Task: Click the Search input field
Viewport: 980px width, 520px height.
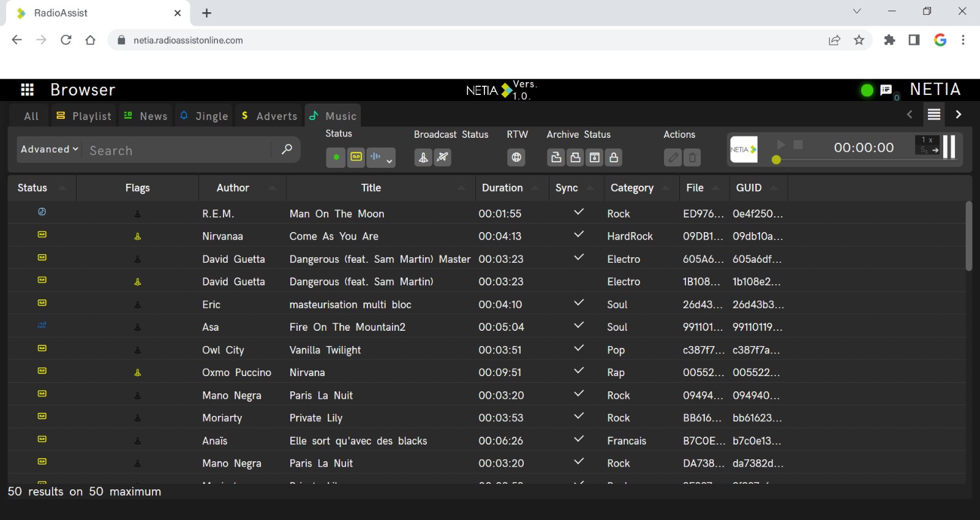Action: [x=178, y=151]
